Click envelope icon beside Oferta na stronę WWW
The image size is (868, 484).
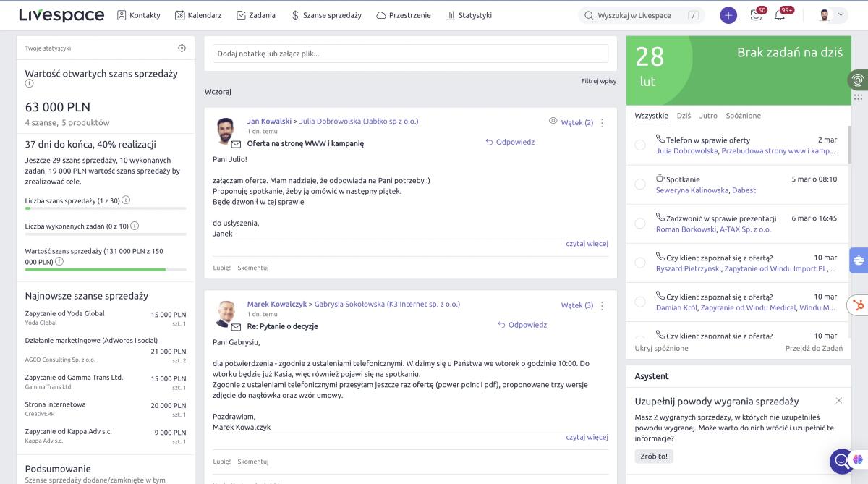tap(236, 144)
